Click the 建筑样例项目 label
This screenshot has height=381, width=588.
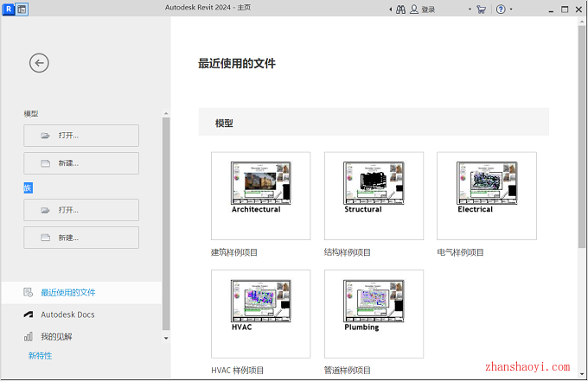pos(234,253)
